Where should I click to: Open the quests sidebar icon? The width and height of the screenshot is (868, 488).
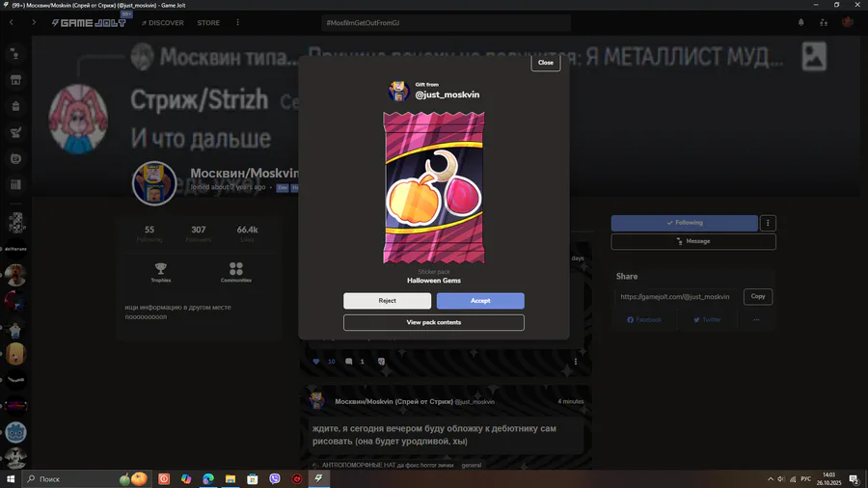15,132
